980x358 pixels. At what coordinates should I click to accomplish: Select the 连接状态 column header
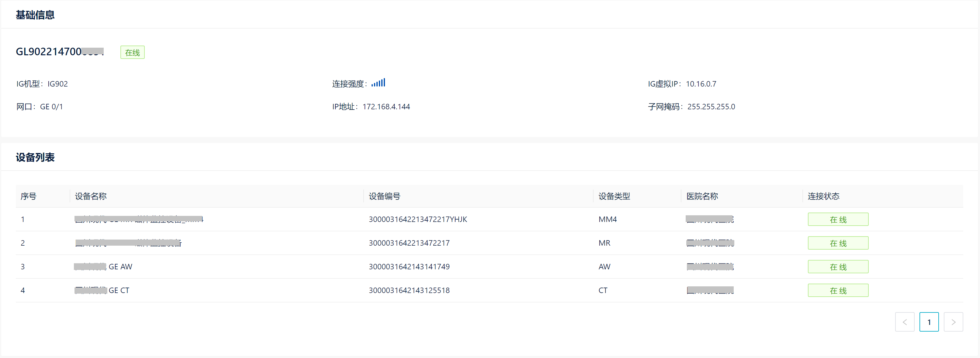(x=823, y=196)
